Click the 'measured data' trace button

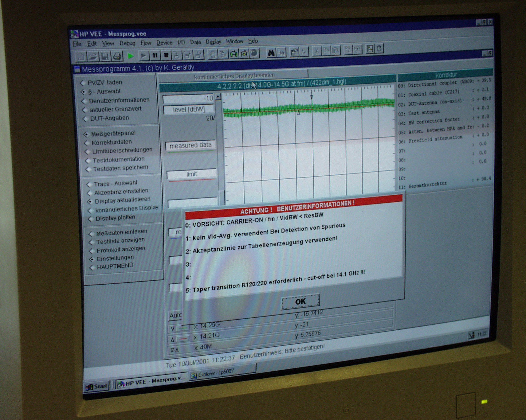click(x=190, y=145)
